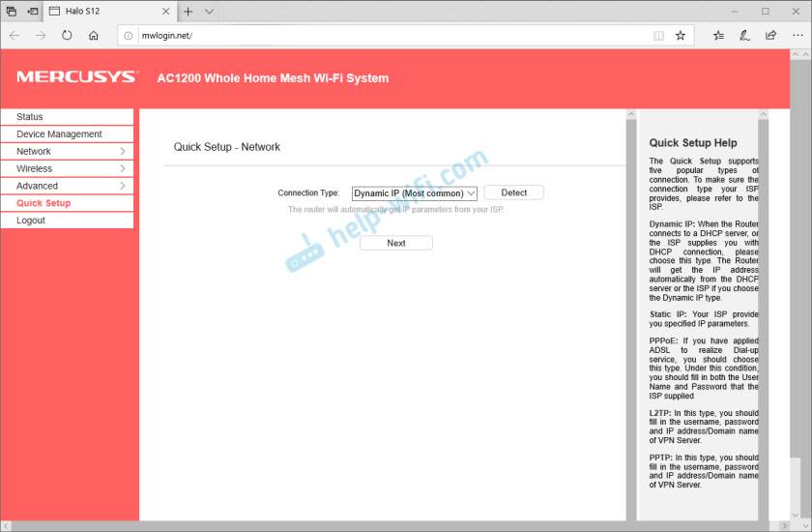Viewport: 812px width, 532px height.
Task: Click the help panel scrollbar
Action: click(763, 316)
